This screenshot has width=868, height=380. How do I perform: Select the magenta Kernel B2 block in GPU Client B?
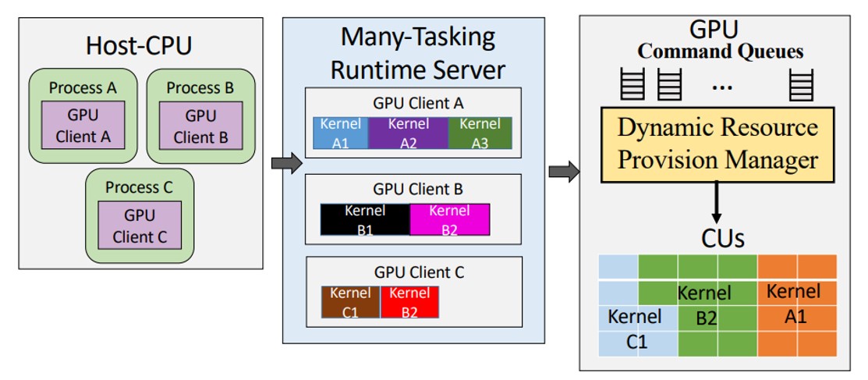[449, 219]
